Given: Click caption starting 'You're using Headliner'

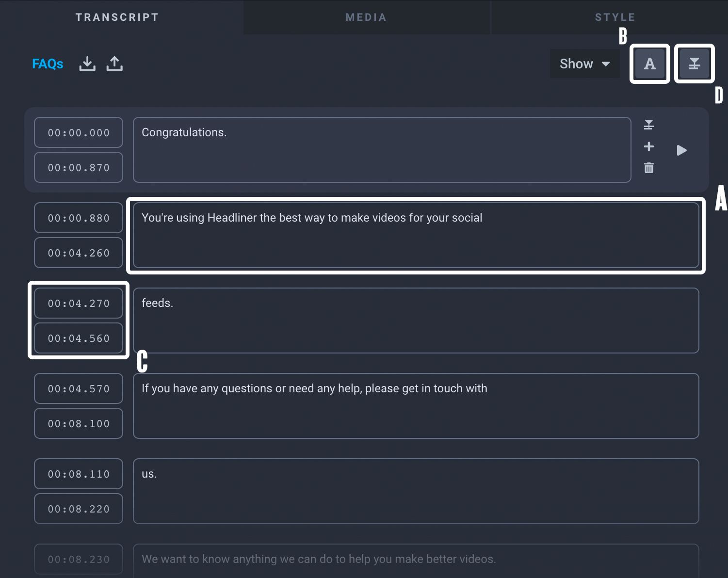Looking at the screenshot, I should coord(416,235).
